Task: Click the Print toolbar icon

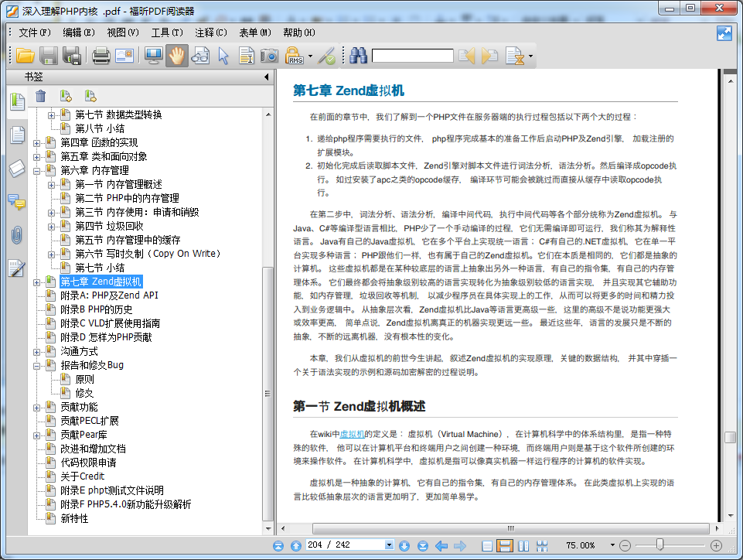Action: [101, 56]
